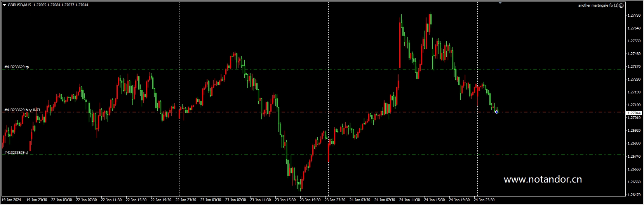This screenshot has height=205, width=644.
Task: Click the 1.27640 price axis label
Action: pos(634,28)
